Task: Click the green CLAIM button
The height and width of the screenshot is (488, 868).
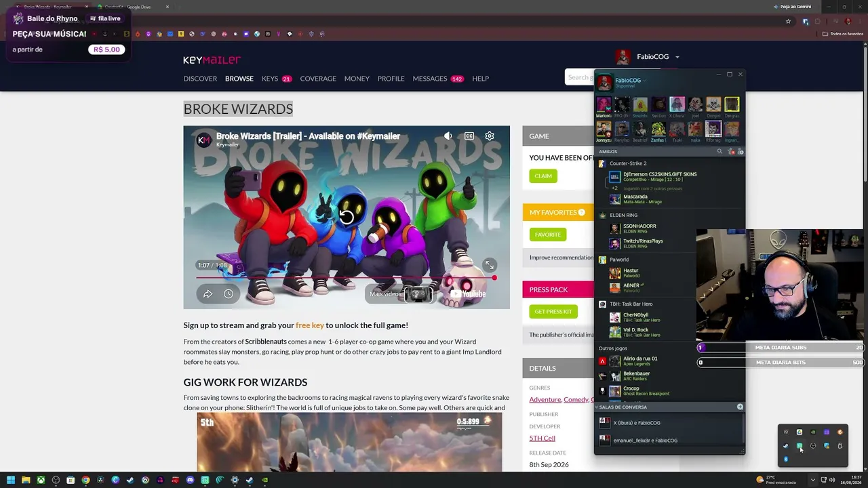Action: pos(543,176)
